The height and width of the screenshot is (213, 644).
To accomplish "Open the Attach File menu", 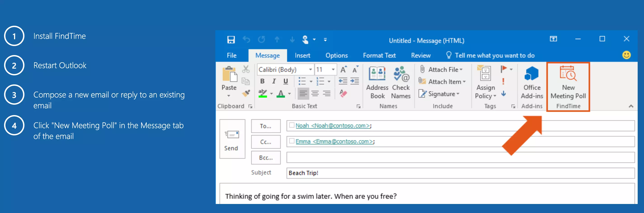I will [441, 69].
